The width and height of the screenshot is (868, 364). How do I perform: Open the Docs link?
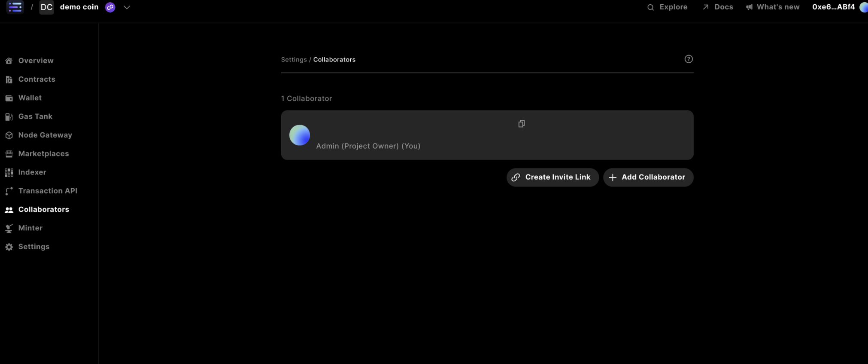pyautogui.click(x=718, y=7)
